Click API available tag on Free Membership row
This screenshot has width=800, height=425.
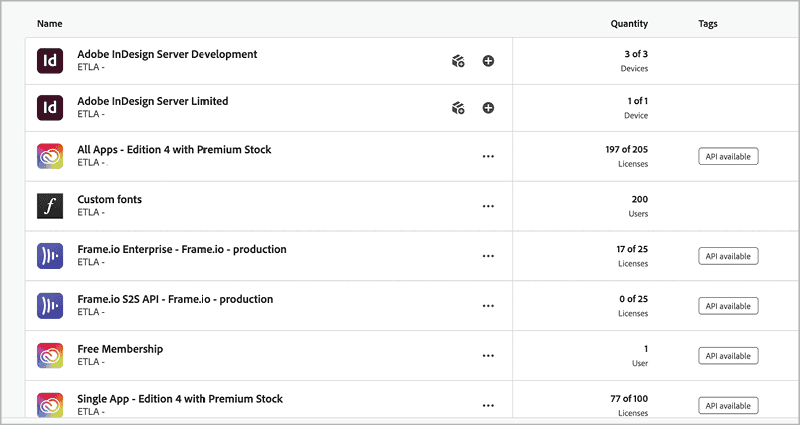[728, 356]
